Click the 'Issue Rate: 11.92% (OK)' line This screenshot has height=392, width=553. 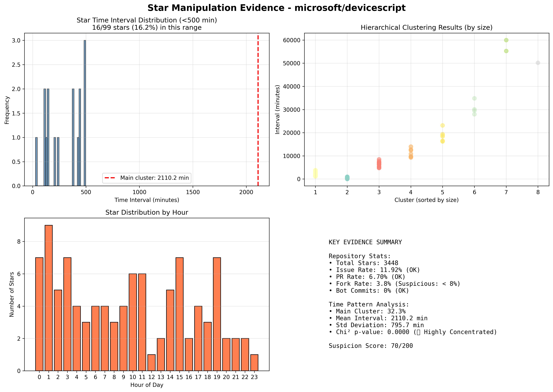[x=375, y=270]
